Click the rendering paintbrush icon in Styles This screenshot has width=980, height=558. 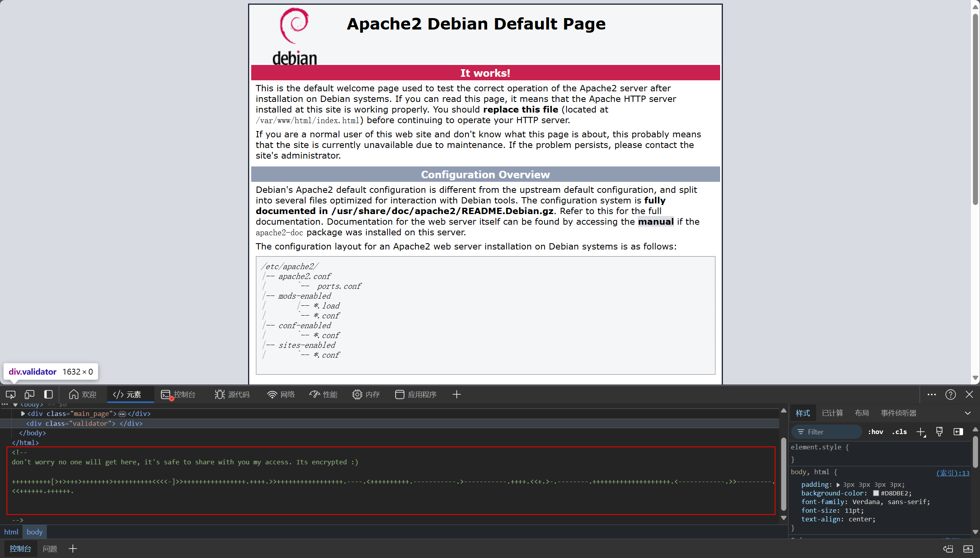point(939,432)
